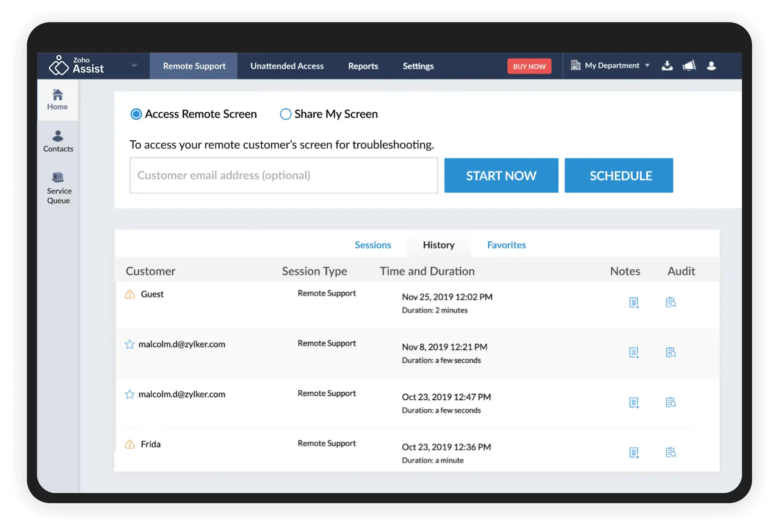779x532 pixels.
Task: Click warning icon next to Frida
Action: pos(130,444)
